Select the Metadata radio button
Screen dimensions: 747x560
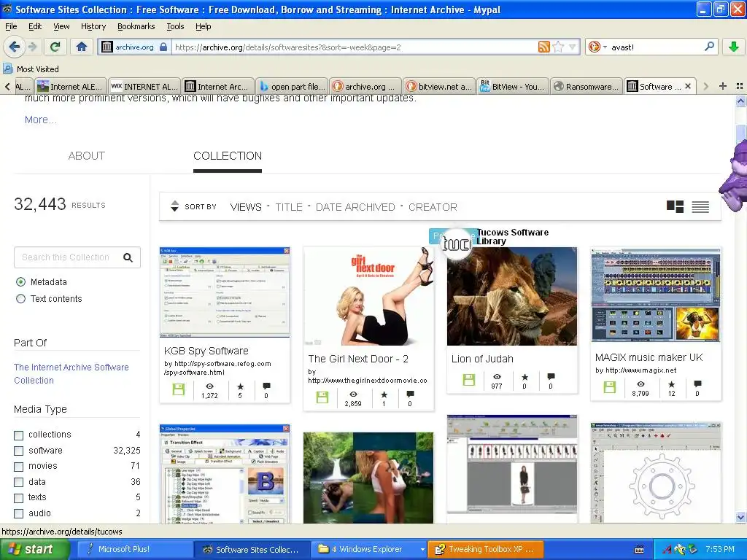click(20, 282)
